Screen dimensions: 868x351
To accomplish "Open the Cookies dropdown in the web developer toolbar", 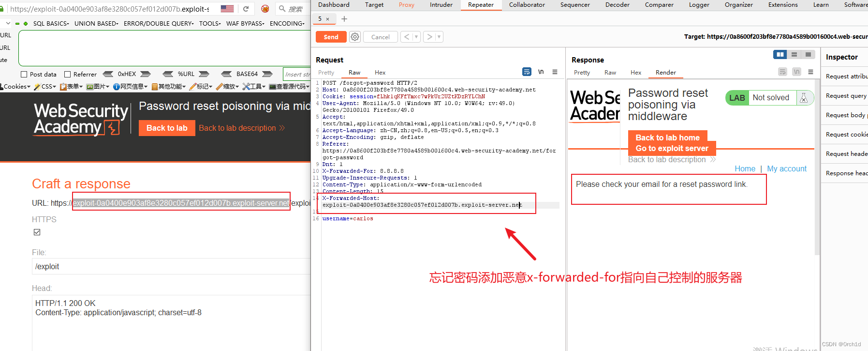I will tap(15, 87).
